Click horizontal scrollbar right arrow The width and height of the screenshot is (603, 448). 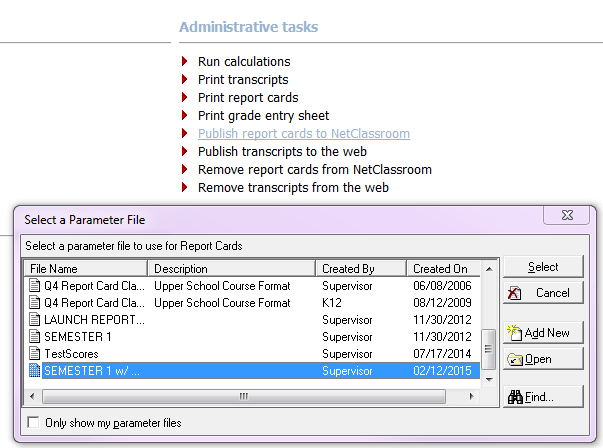[471, 396]
